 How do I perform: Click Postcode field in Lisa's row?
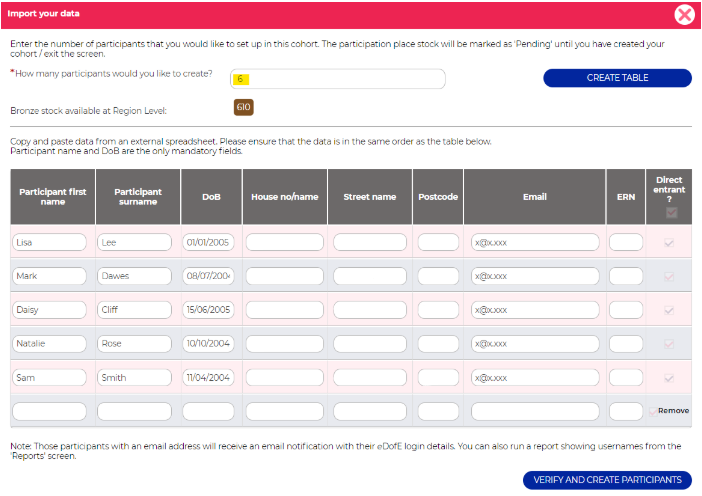(x=438, y=242)
